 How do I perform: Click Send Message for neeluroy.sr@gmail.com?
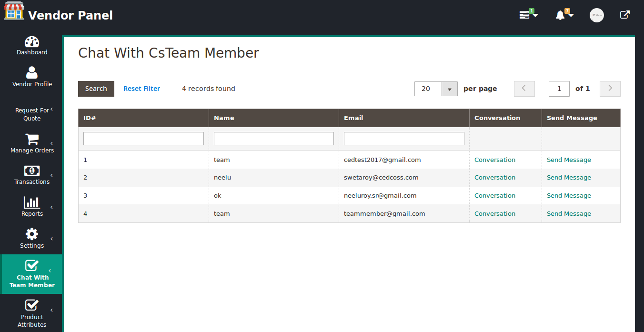tap(569, 195)
